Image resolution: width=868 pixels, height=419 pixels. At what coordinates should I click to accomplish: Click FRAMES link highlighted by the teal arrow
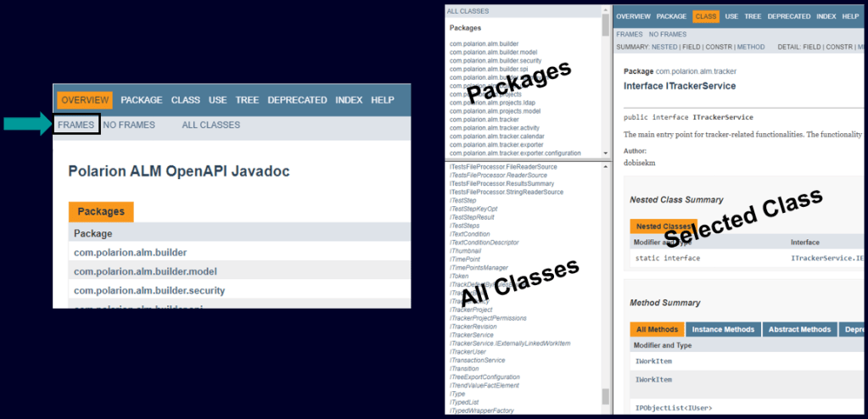(x=76, y=125)
